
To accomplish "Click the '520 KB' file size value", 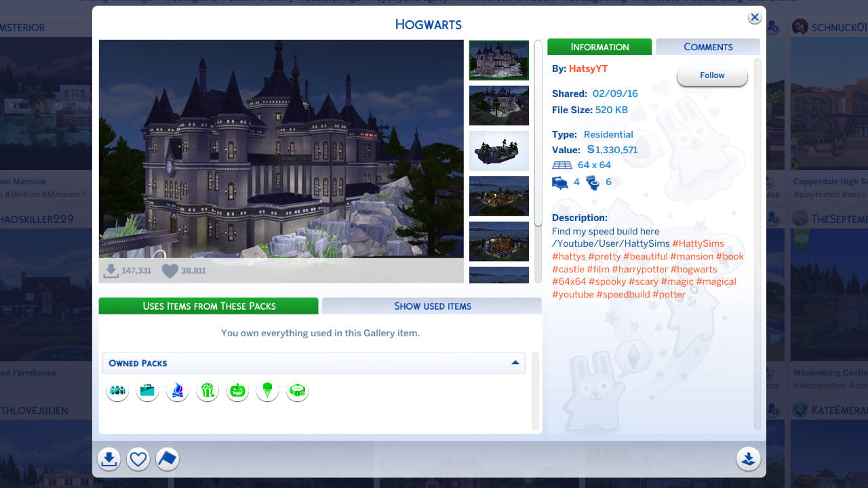I will click(612, 110).
